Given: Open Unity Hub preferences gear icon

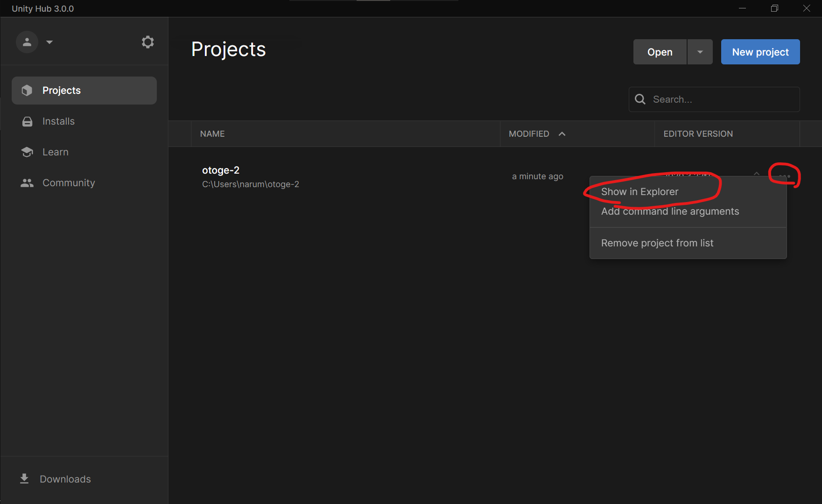Looking at the screenshot, I should [x=148, y=42].
